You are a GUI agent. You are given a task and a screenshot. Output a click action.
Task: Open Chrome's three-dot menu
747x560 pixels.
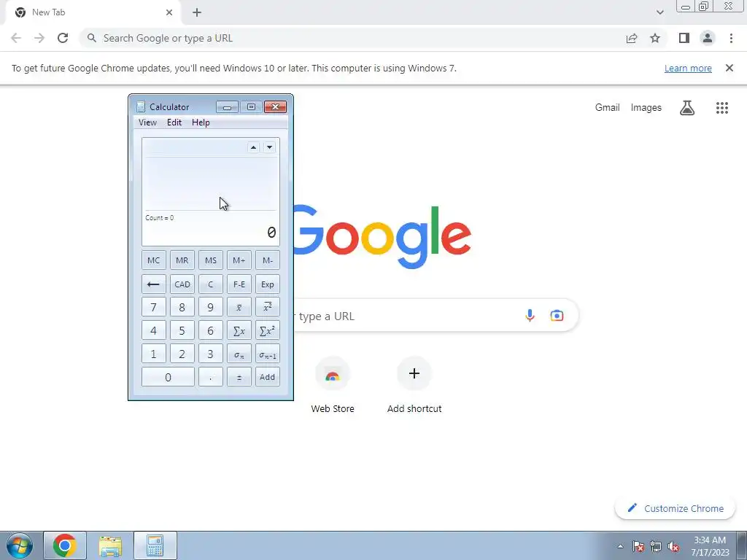(x=731, y=38)
